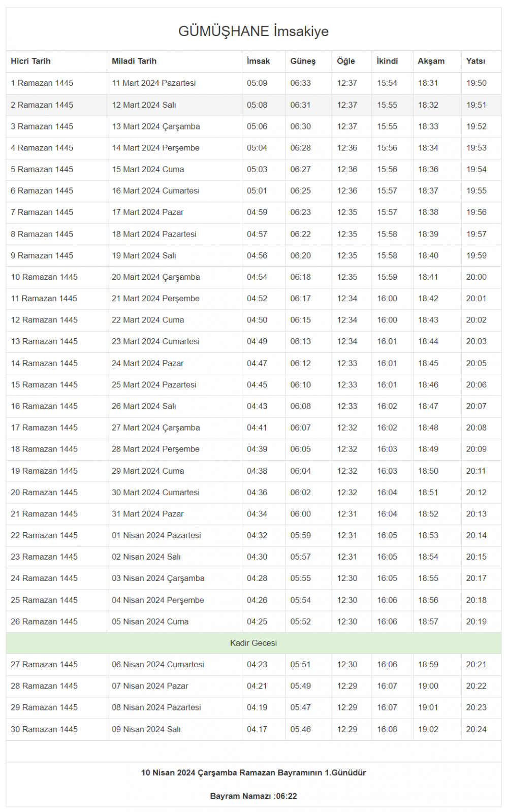Click the 22 Mart 2024 Cuma date

pos(148,320)
